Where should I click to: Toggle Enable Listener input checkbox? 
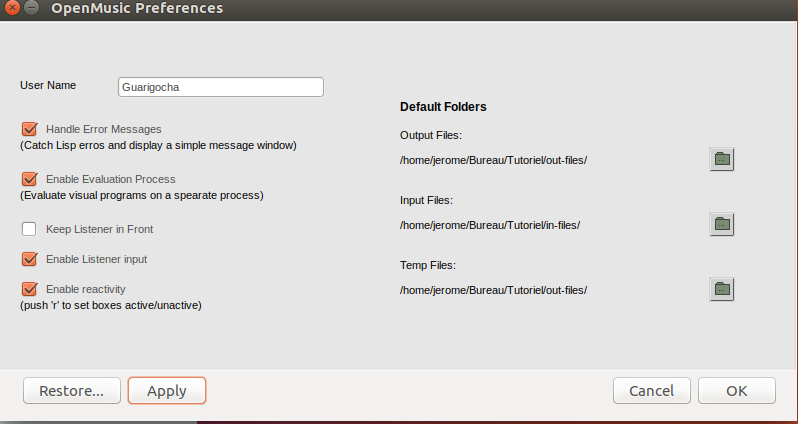coord(30,259)
